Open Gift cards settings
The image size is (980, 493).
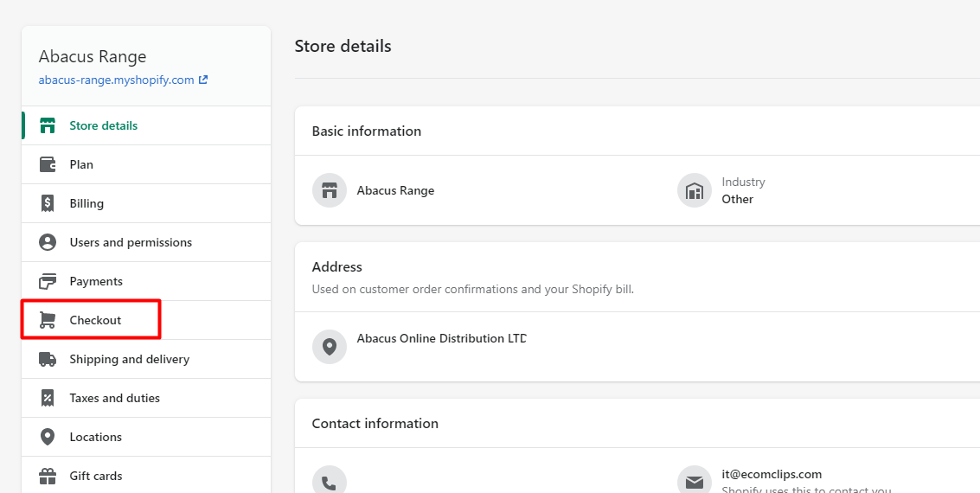tap(146, 476)
